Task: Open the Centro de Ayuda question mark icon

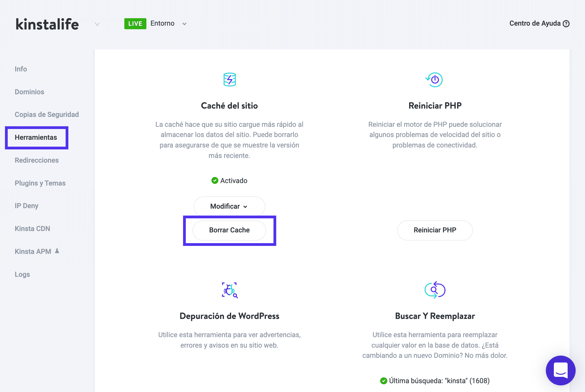Action: (x=566, y=24)
